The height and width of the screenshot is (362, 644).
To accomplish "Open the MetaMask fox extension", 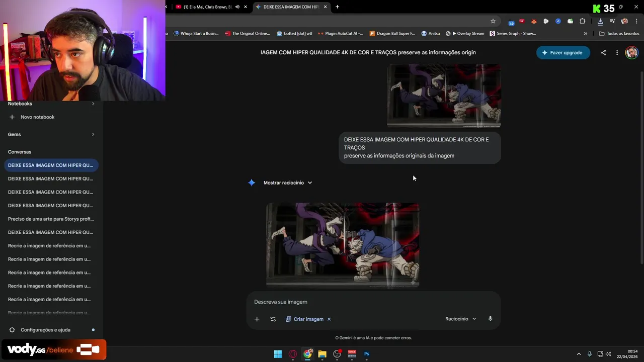I will pyautogui.click(x=534, y=21).
